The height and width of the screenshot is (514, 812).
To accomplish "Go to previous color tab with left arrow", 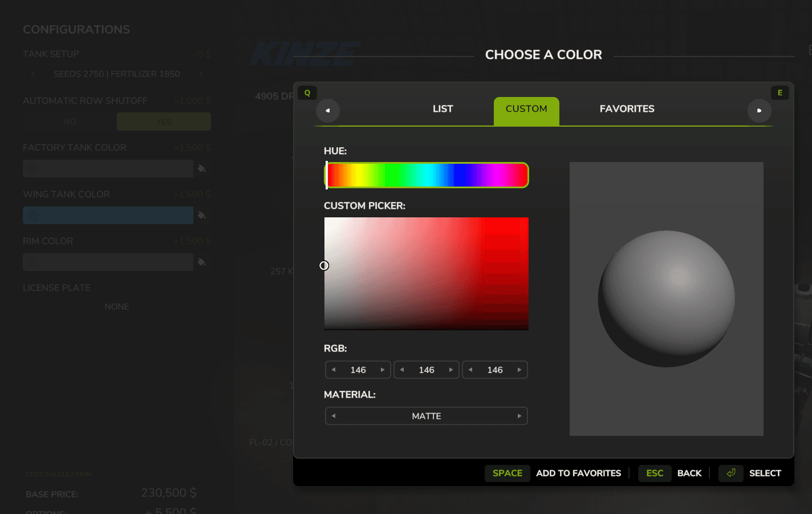I will click(328, 111).
